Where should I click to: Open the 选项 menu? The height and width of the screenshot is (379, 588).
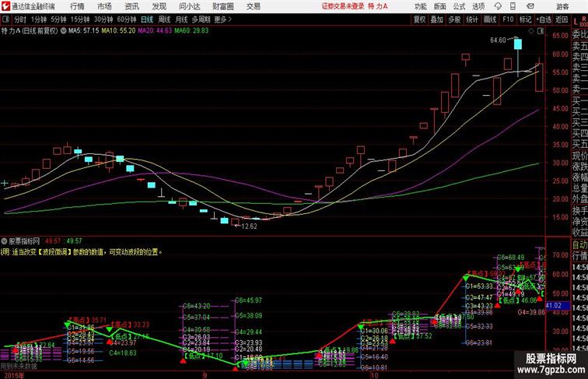[x=478, y=6]
